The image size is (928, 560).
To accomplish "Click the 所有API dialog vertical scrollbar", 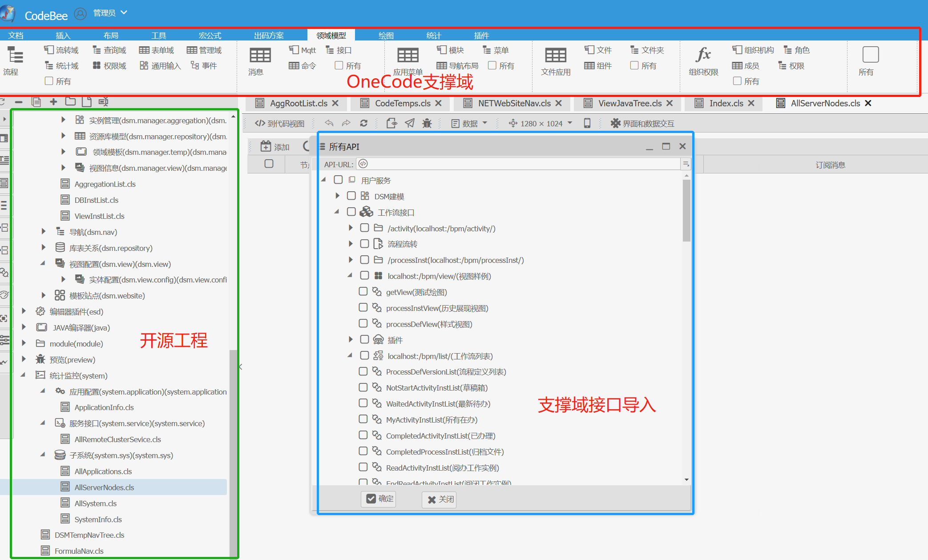I will coord(686,211).
